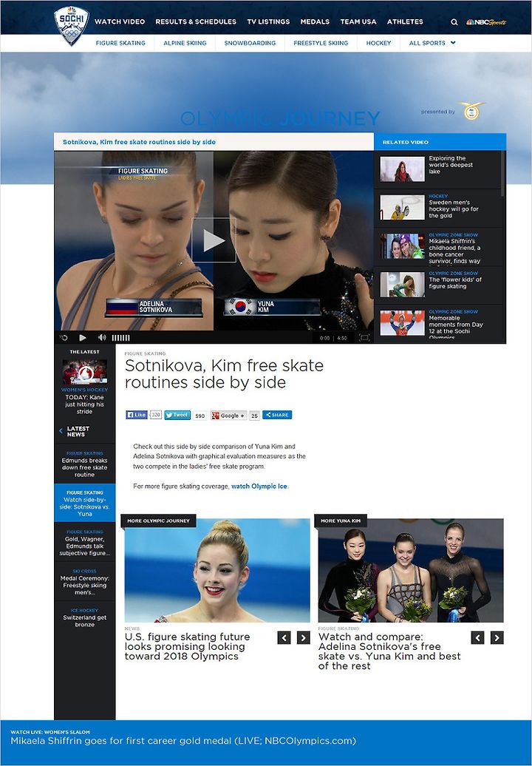Open TV Listings menu
Image resolution: width=532 pixels, height=766 pixels.
pos(268,21)
